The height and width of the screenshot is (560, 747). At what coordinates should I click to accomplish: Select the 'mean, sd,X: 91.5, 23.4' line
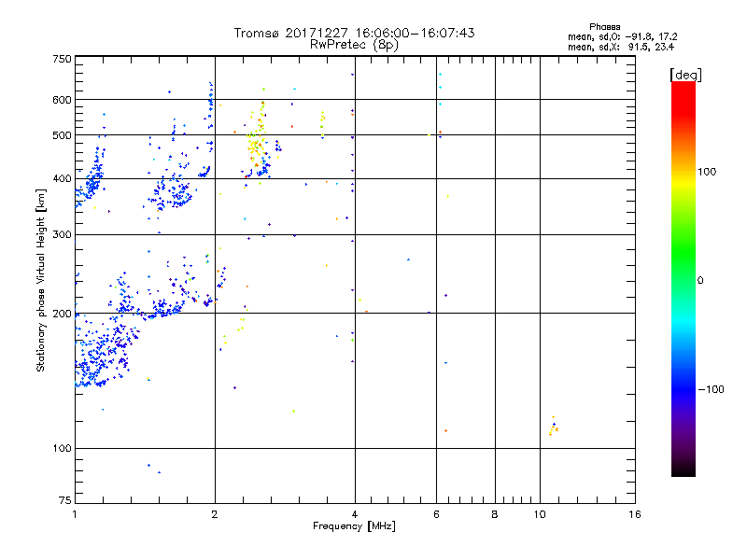[621, 47]
